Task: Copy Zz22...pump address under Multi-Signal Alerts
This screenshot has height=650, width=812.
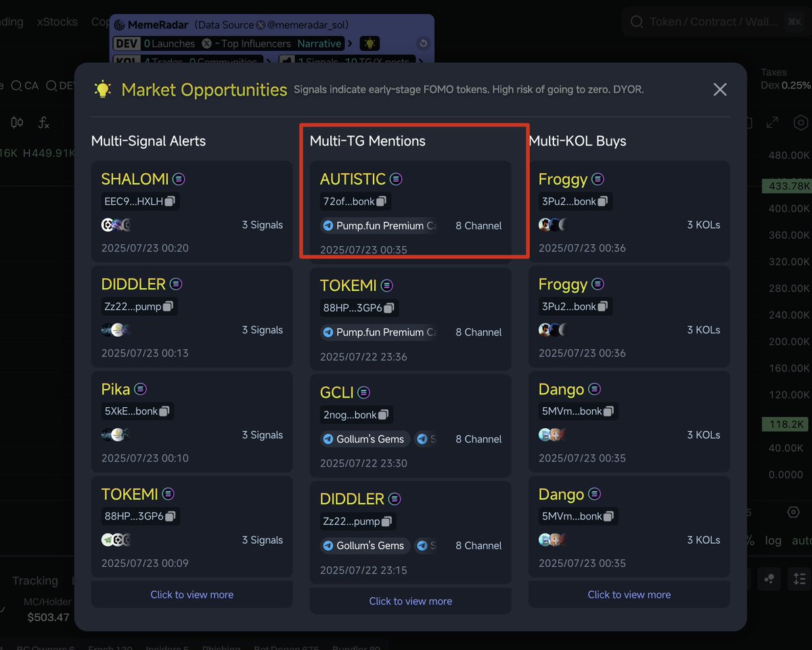Action: click(168, 306)
